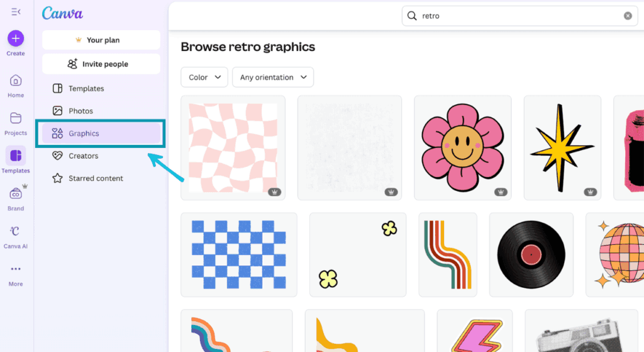Pick the blue checkerboard pattern graphic
Viewport: 644px width, 352px height.
coord(238,254)
